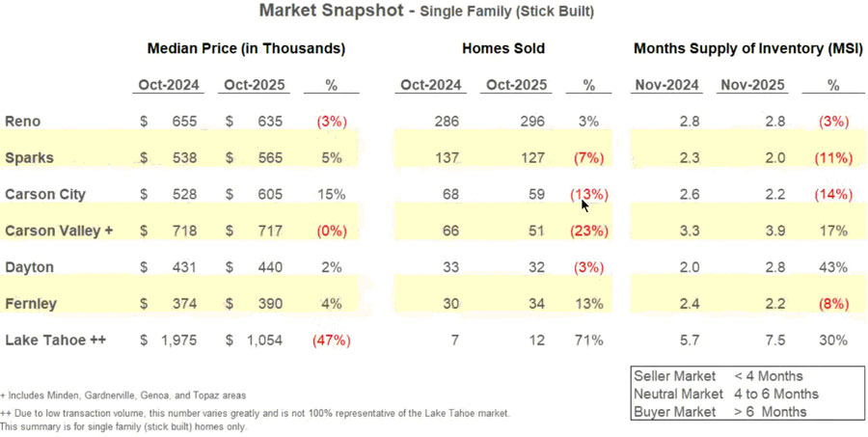Click the Nov-2024 column header

pos(666,86)
